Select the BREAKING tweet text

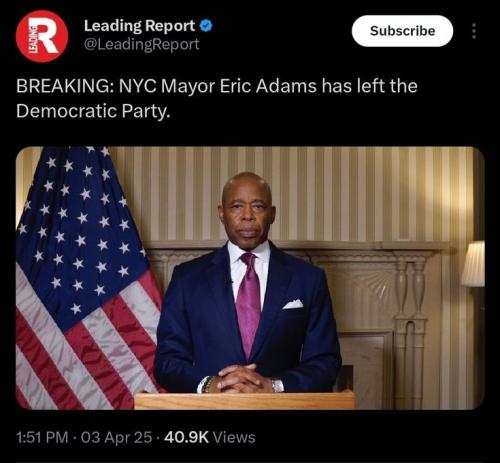(217, 98)
